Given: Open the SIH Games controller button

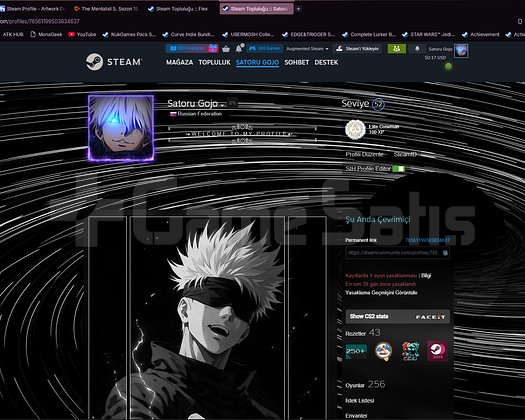Looking at the screenshot, I should pyautogui.click(x=265, y=49).
